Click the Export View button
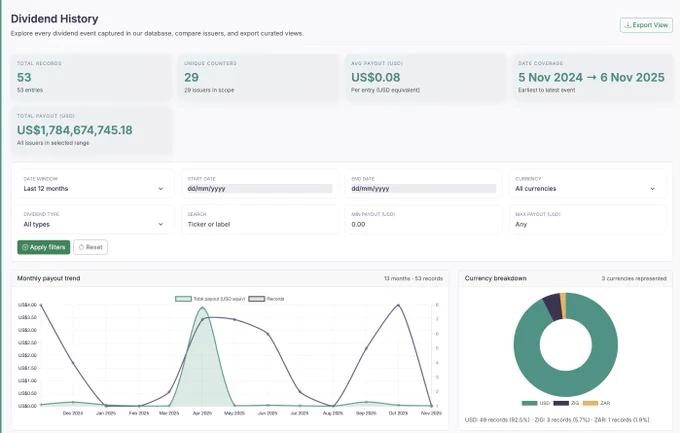680x433 pixels. 646,25
